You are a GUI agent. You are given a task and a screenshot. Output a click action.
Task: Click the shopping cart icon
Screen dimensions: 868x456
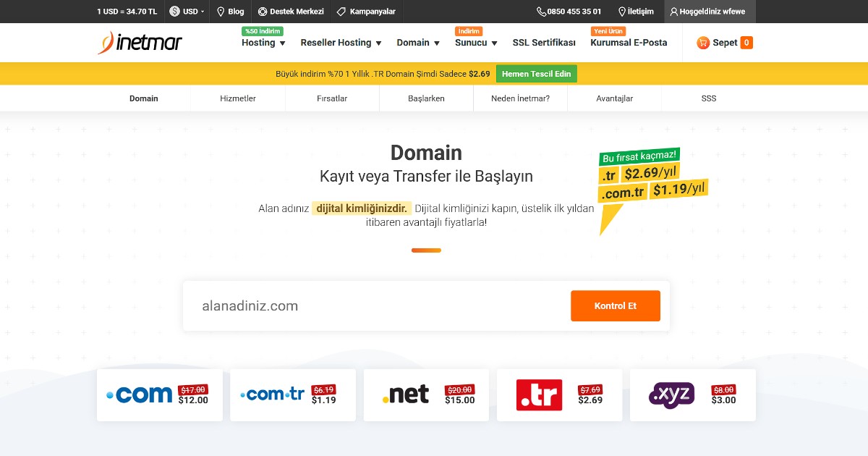pyautogui.click(x=703, y=43)
